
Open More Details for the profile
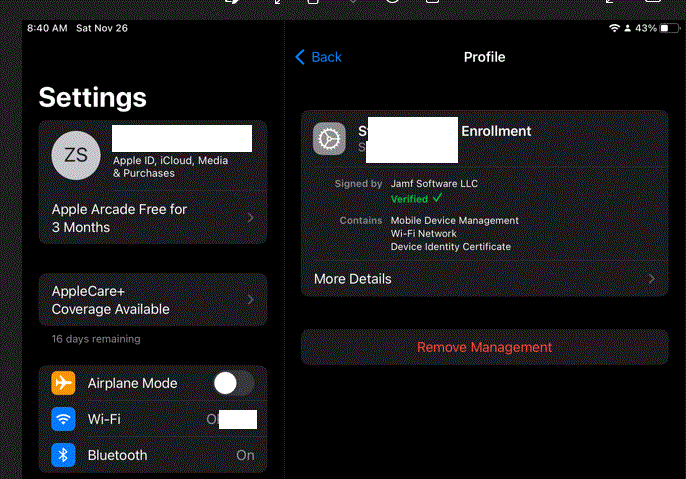[x=484, y=279]
